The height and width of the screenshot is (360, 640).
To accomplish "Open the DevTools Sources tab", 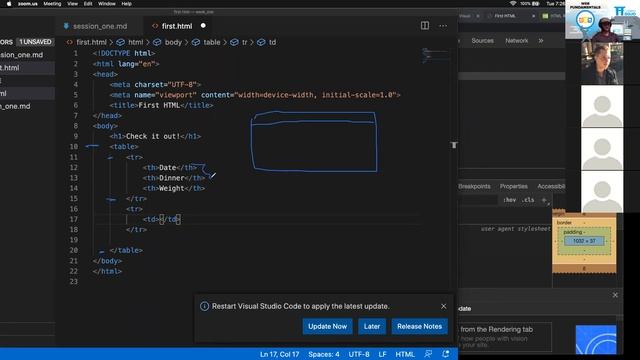I will click(x=482, y=40).
